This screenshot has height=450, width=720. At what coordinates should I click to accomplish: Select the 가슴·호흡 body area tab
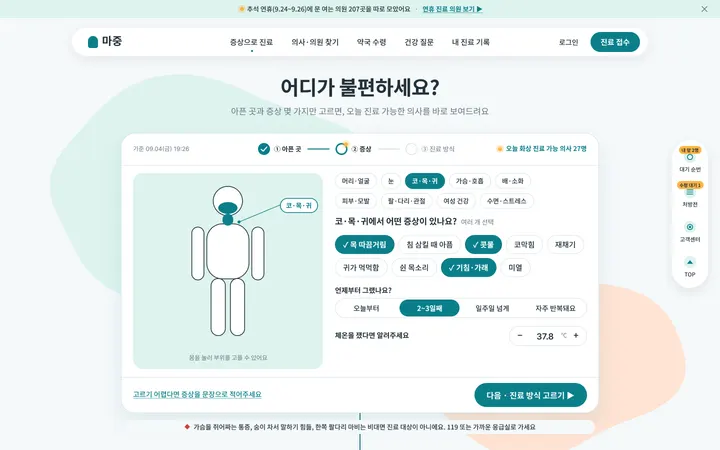[x=470, y=181]
